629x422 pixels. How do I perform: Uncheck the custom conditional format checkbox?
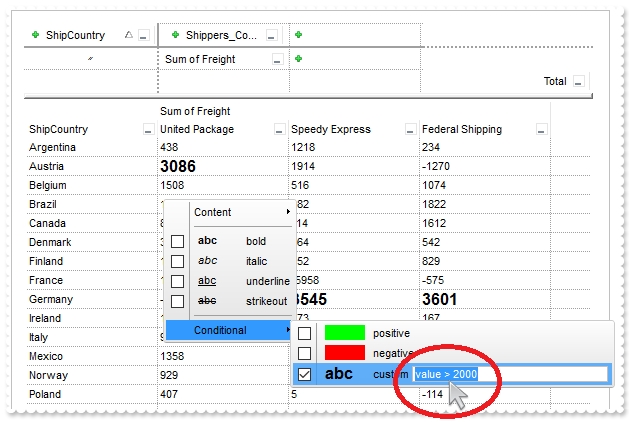click(x=305, y=374)
